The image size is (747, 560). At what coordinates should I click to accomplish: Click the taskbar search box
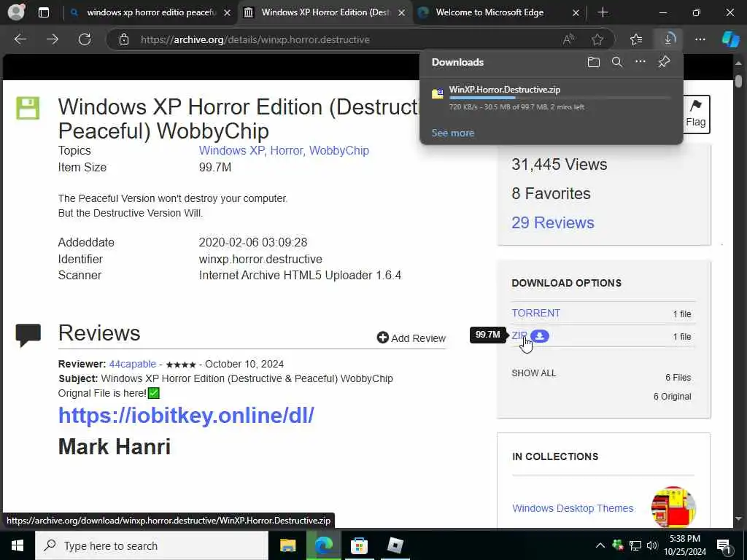(x=152, y=545)
